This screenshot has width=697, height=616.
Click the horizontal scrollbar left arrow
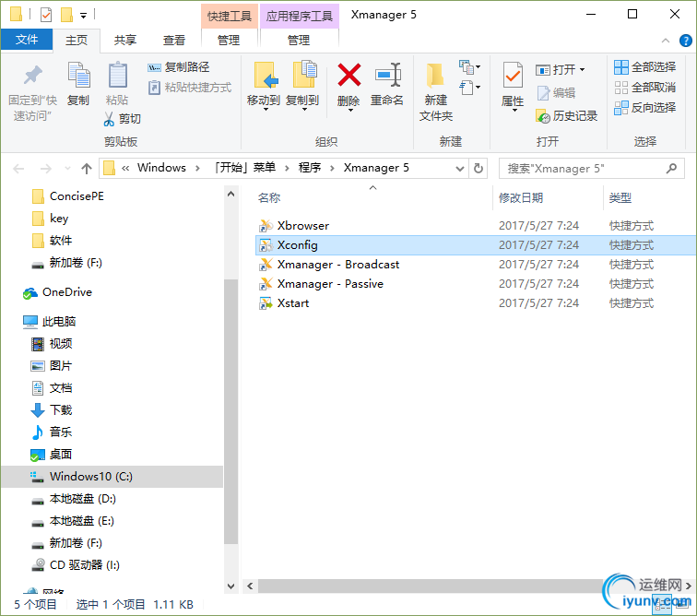point(250,586)
